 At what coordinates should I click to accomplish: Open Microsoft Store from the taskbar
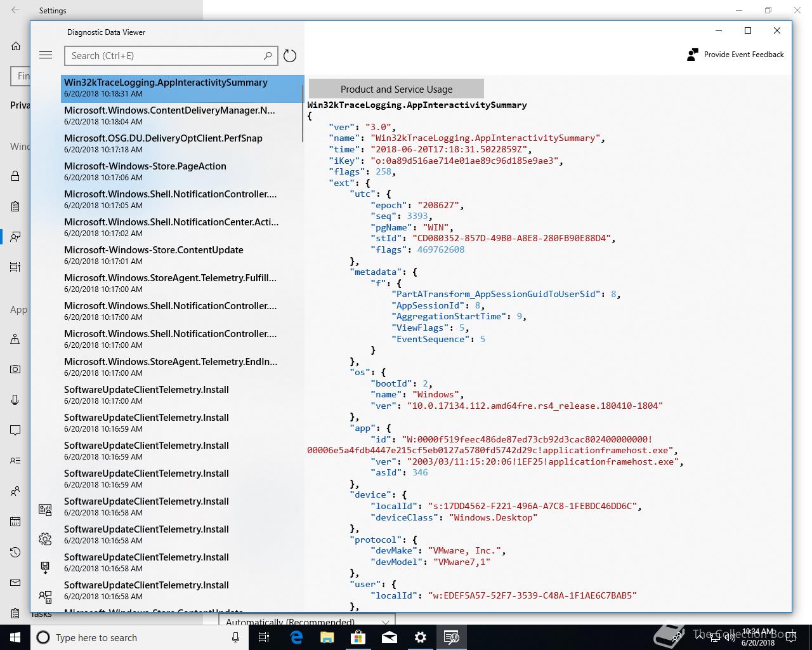click(x=358, y=637)
